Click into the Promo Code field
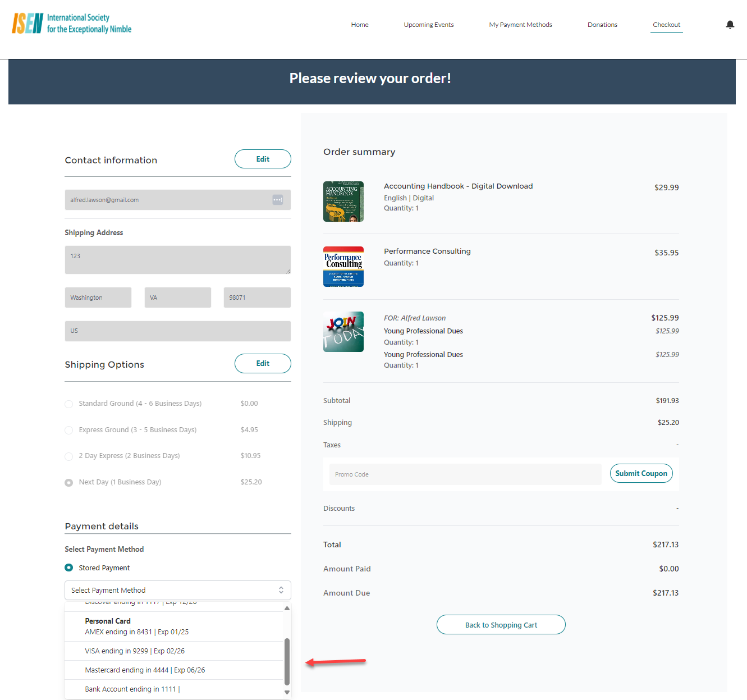747x700 pixels. pyautogui.click(x=465, y=474)
